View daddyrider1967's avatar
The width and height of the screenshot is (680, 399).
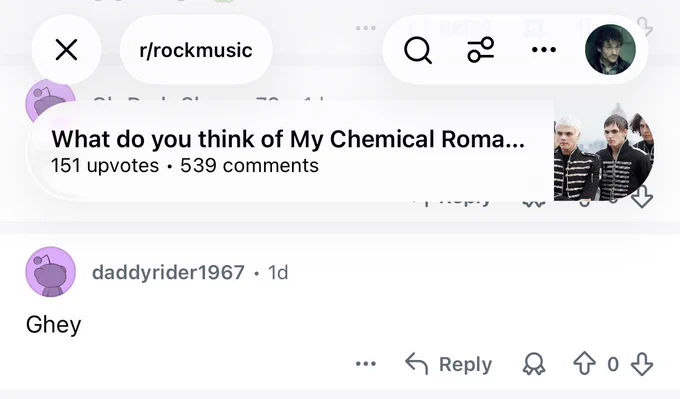[51, 272]
